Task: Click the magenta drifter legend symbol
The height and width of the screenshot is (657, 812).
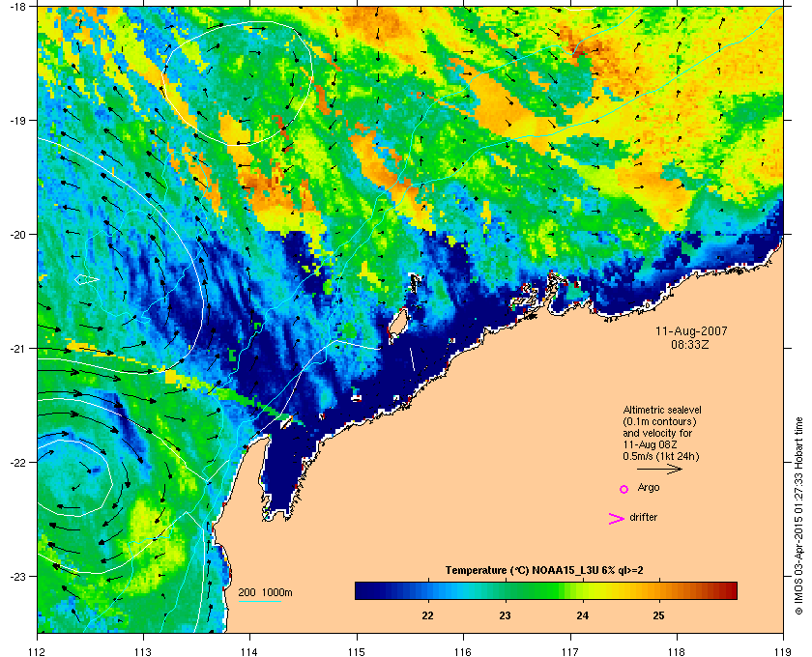Action: [617, 519]
